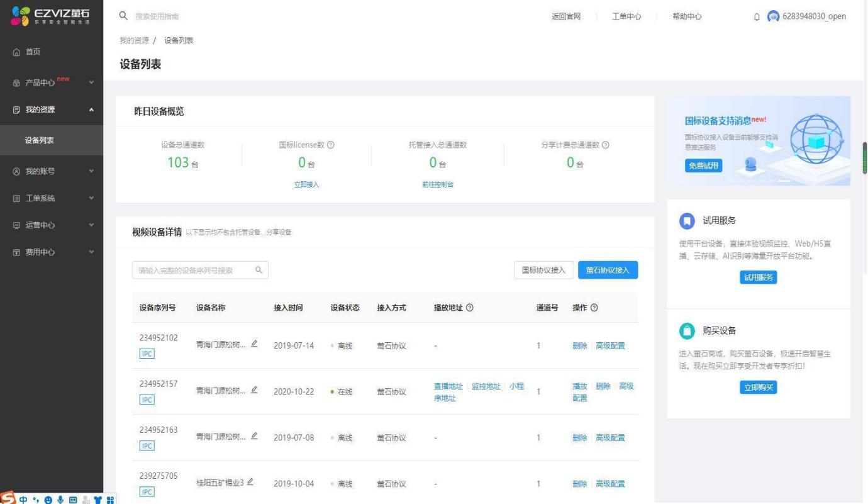Click info icon next to 分享计费总通道数

tap(606, 145)
